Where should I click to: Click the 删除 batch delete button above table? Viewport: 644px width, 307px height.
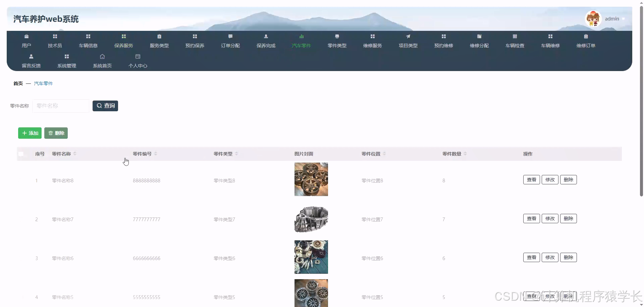[x=56, y=133]
